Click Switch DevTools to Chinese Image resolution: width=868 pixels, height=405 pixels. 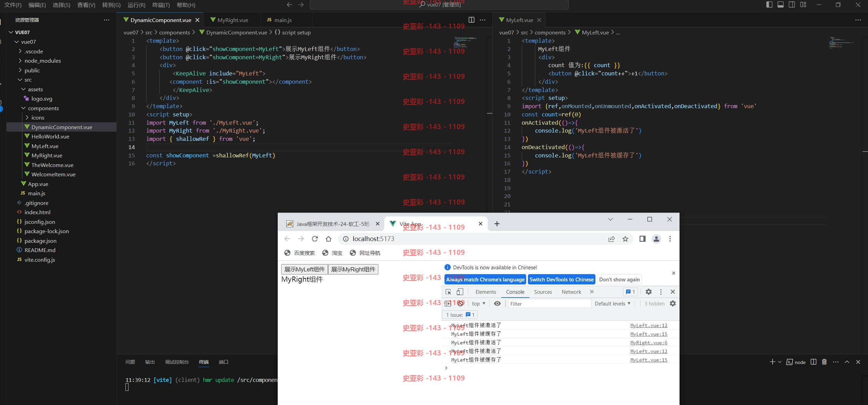coord(562,279)
